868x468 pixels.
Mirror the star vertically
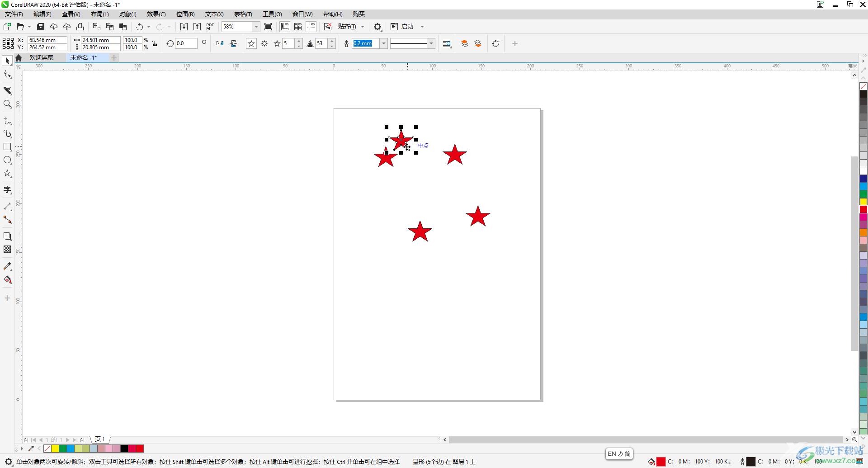[x=233, y=43]
